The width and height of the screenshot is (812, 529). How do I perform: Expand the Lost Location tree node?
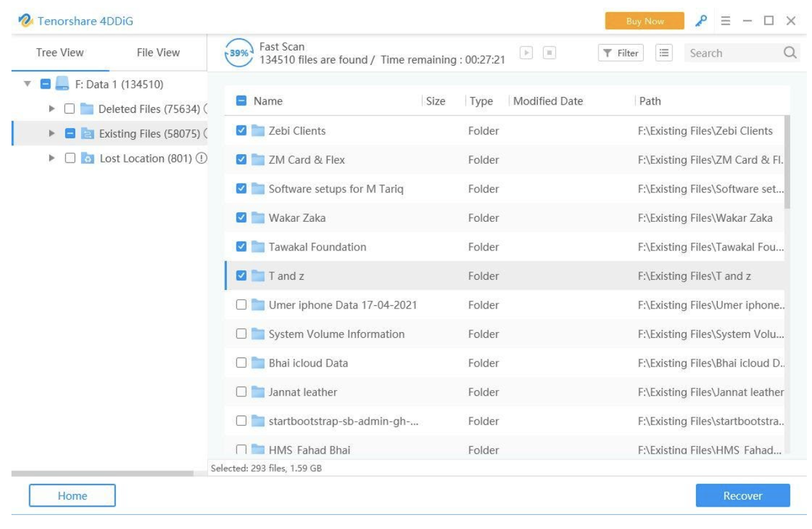coord(52,159)
